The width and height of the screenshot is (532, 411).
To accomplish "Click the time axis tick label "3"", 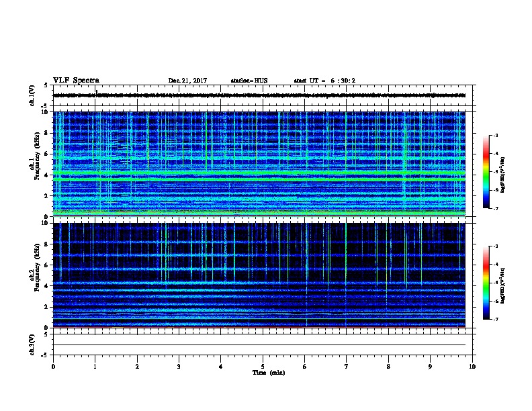I will pyautogui.click(x=179, y=366).
